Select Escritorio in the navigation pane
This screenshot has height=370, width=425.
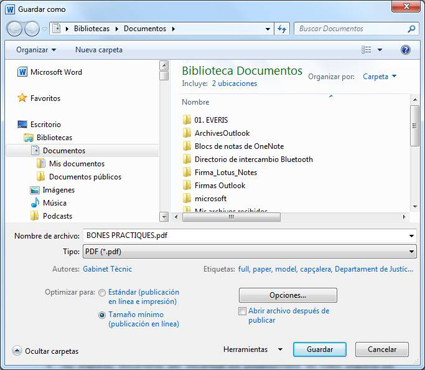tap(39, 124)
